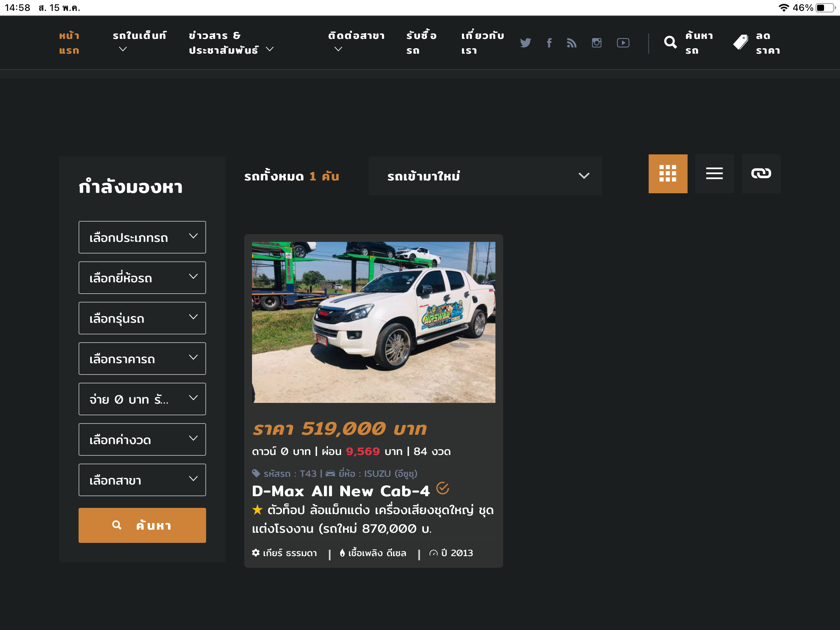Viewport: 840px width, 630px height.
Task: Click the chain link view icon
Action: tap(761, 173)
